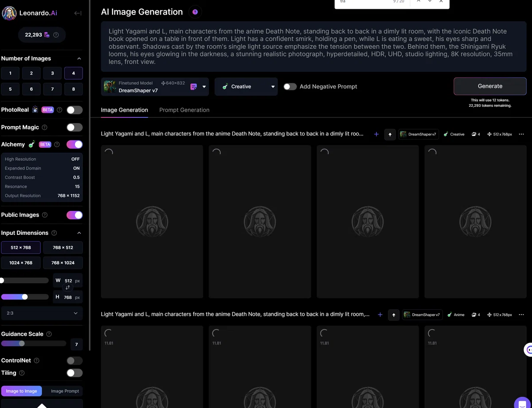Click the up-arrow icon in the Creative generation row

[390, 134]
